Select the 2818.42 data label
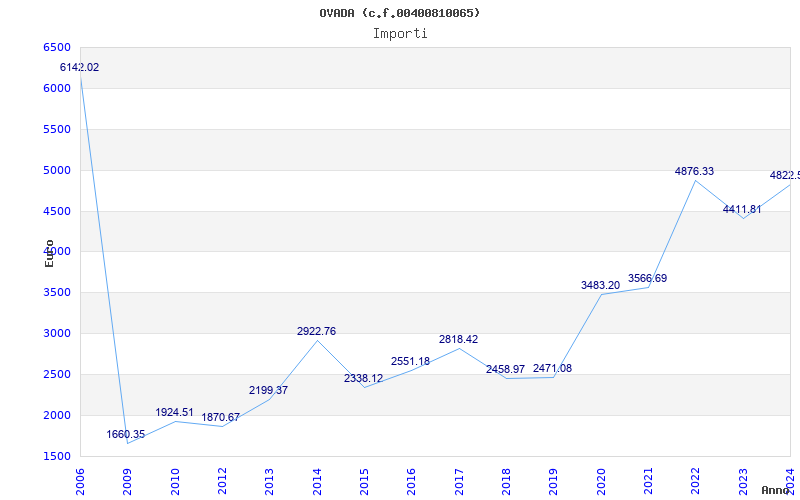The image size is (800, 500). (x=458, y=339)
